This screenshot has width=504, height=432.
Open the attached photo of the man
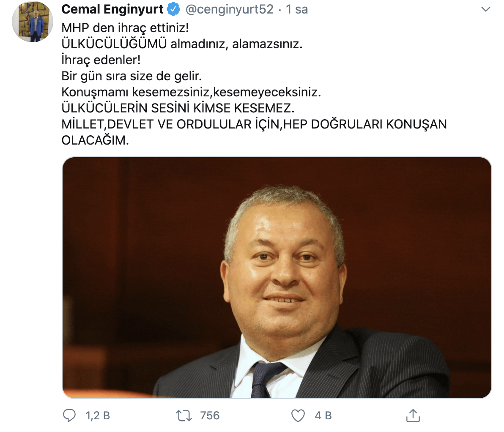(277, 278)
